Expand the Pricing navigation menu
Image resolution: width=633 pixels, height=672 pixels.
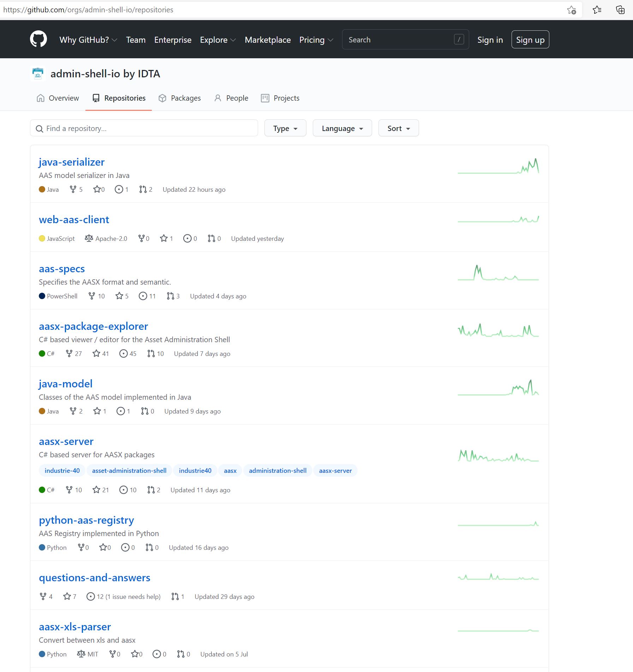coord(316,40)
